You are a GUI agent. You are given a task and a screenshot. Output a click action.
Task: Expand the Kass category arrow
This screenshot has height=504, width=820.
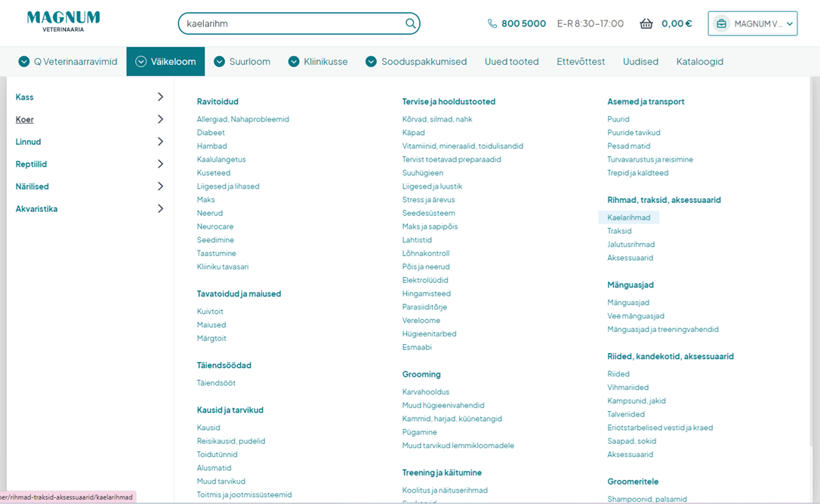pyautogui.click(x=161, y=97)
